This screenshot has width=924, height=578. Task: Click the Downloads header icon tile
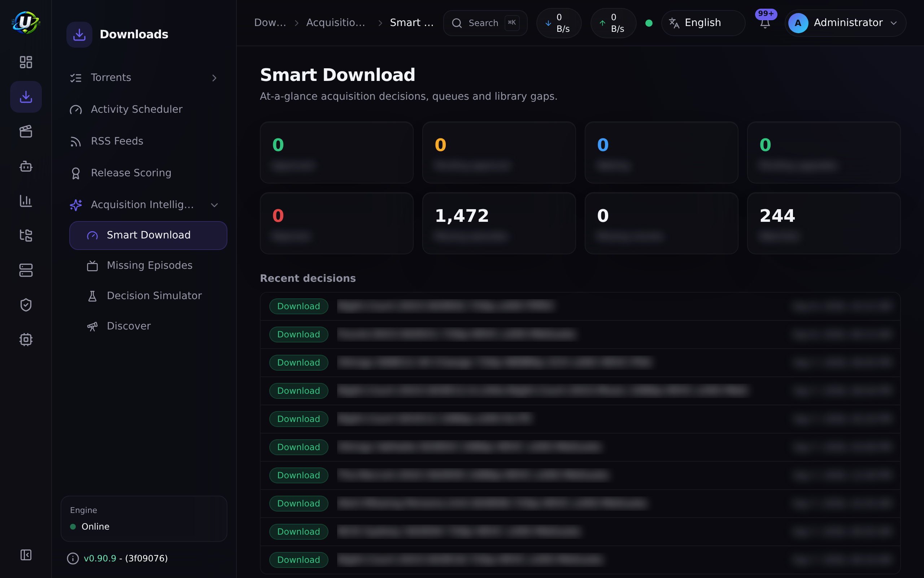point(79,34)
